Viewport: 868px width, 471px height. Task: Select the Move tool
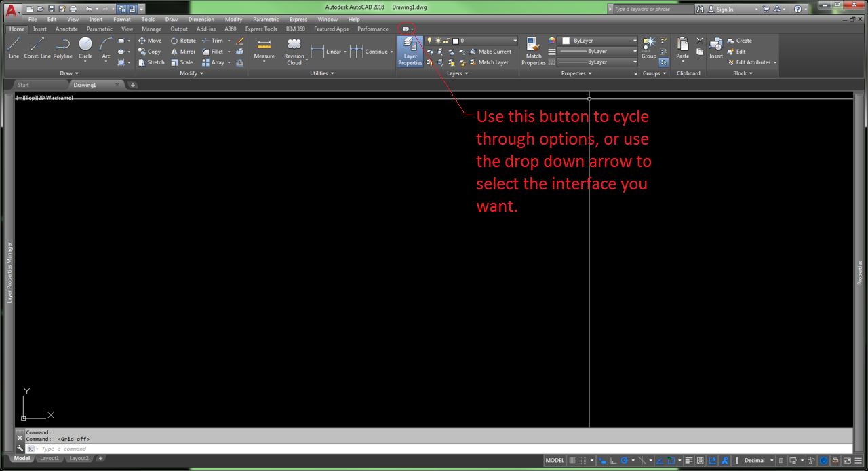154,40
